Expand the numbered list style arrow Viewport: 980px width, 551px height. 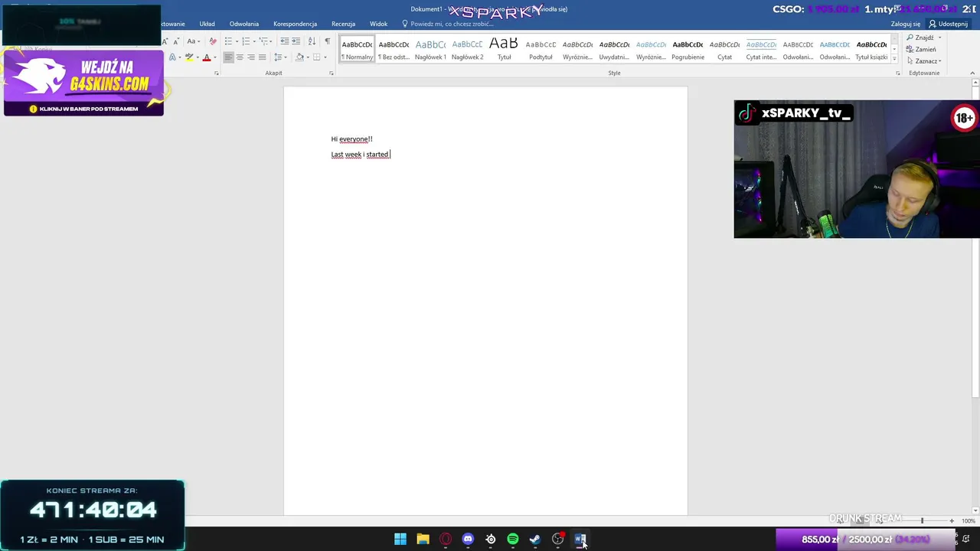253,41
